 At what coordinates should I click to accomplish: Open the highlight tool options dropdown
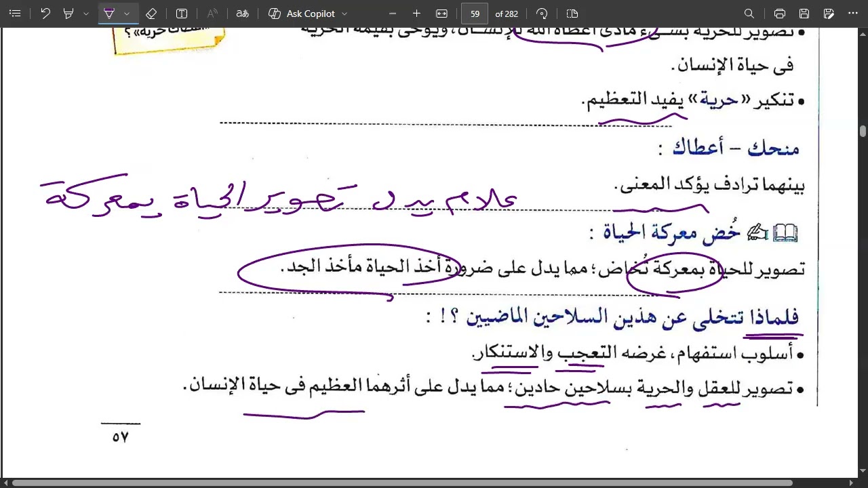pos(85,14)
